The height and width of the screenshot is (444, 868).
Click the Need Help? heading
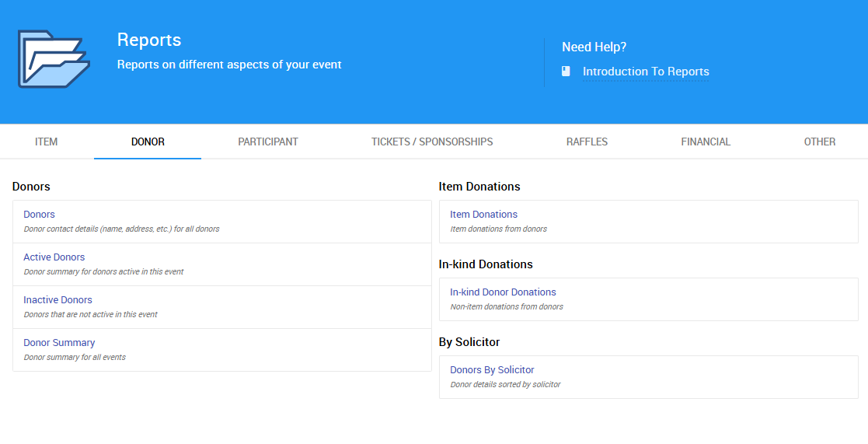[594, 47]
